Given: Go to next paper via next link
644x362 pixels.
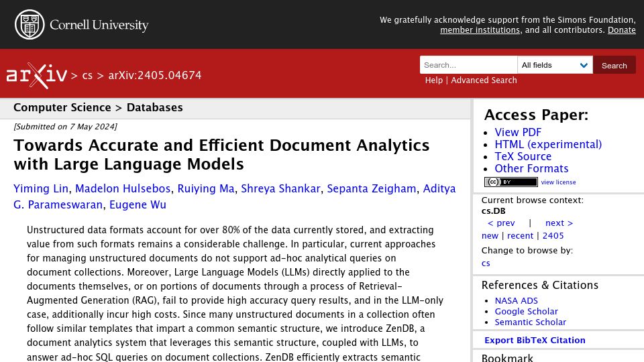Looking at the screenshot, I should pos(559,223).
